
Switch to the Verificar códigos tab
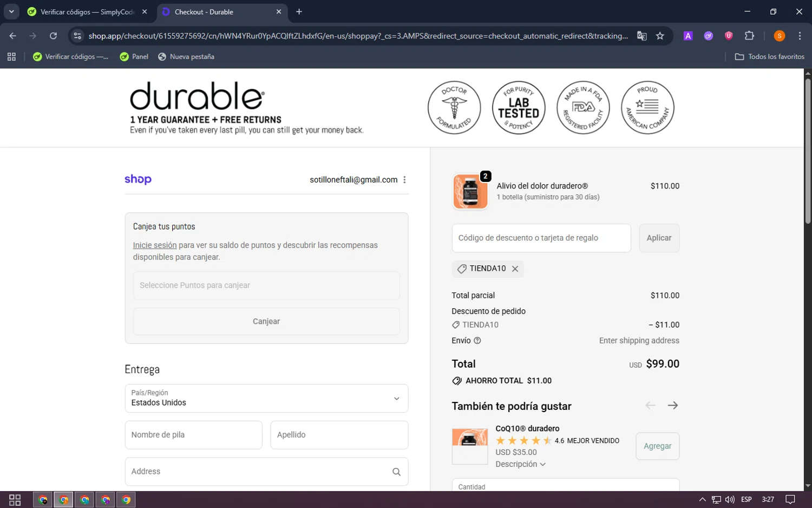87,12
